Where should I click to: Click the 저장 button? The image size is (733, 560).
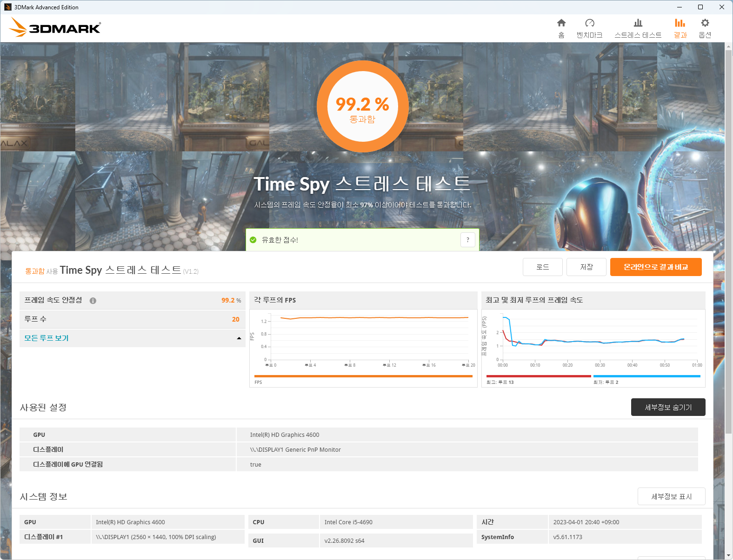(x=586, y=267)
